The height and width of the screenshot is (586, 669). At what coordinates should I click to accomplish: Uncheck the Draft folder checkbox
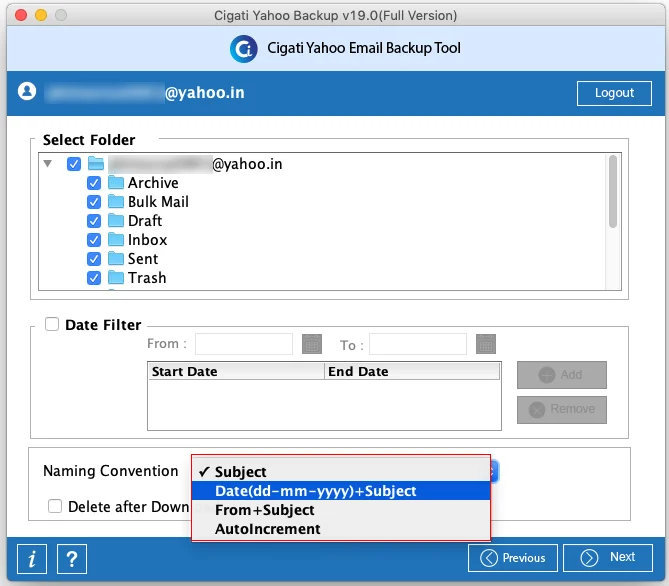pyautogui.click(x=94, y=221)
